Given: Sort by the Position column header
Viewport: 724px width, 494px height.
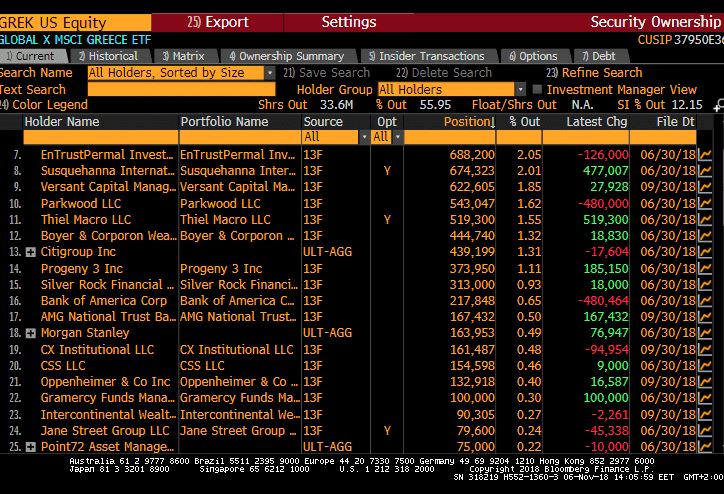Looking at the screenshot, I should [x=469, y=122].
